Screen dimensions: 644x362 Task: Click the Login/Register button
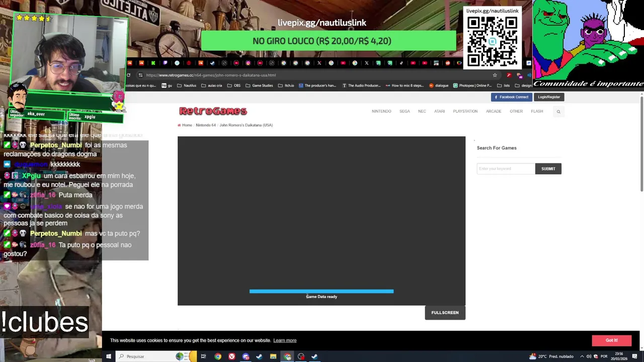pyautogui.click(x=549, y=97)
